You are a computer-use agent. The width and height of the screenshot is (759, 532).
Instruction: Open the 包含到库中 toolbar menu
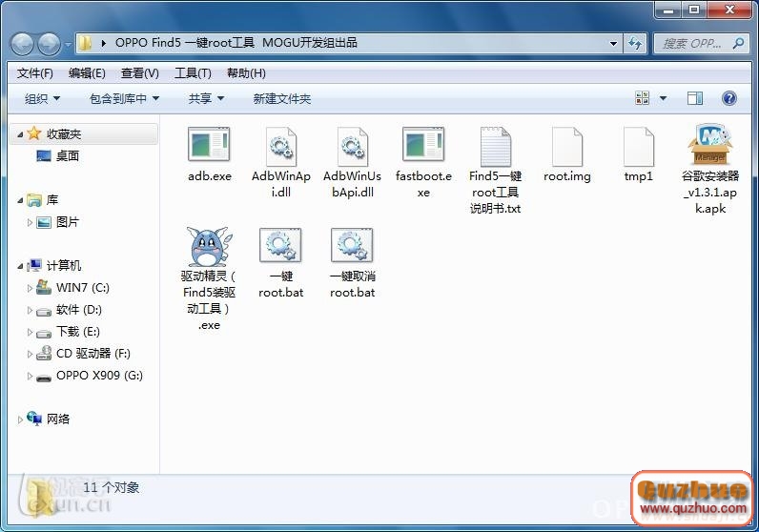tap(124, 98)
